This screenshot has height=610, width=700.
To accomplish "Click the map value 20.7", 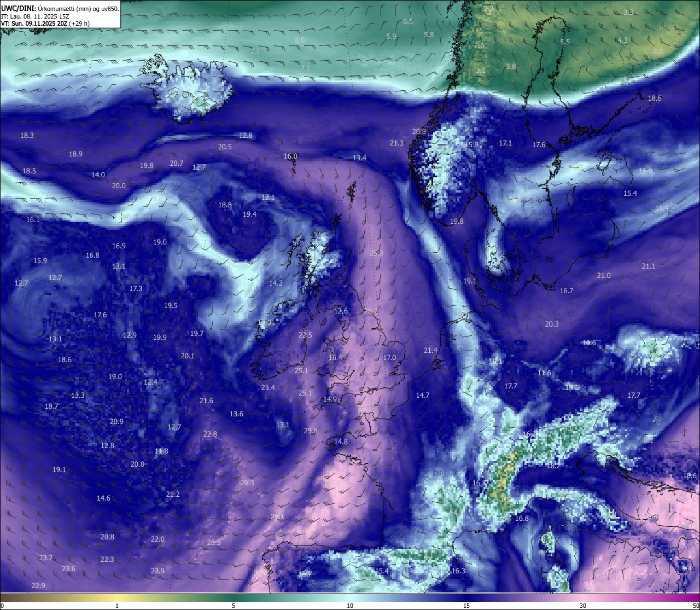I will coord(177,163).
